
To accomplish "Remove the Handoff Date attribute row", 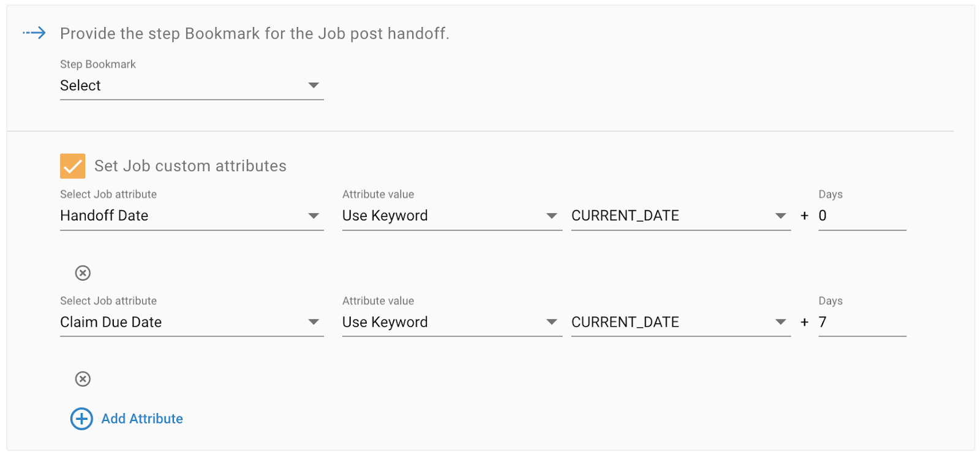I will pos(83,273).
